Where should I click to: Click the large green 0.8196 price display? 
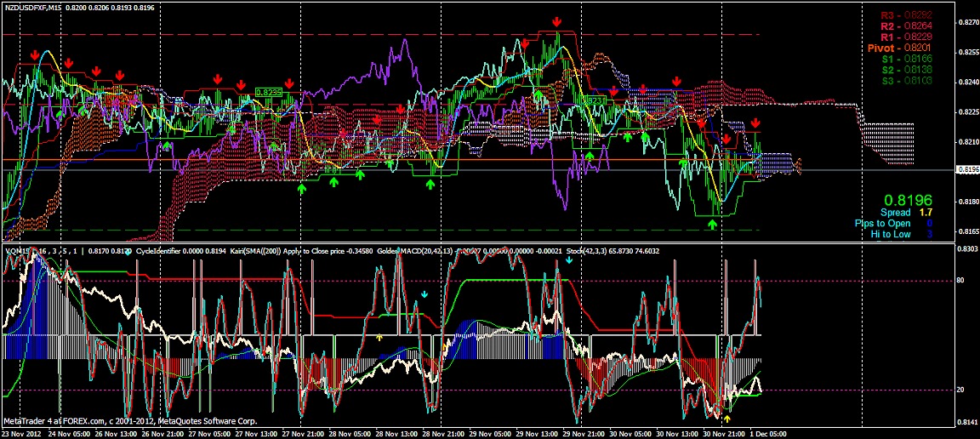(909, 197)
